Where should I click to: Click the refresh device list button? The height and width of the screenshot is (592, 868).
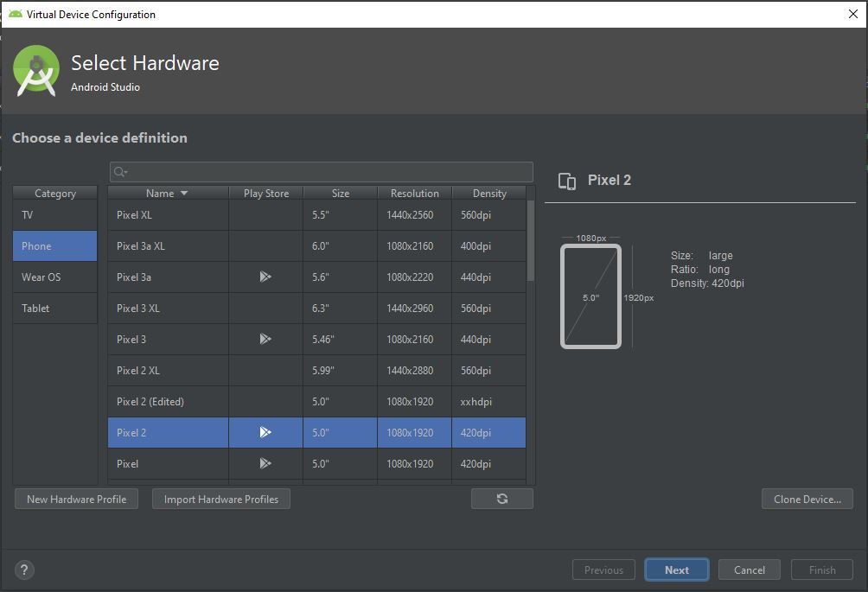502,499
